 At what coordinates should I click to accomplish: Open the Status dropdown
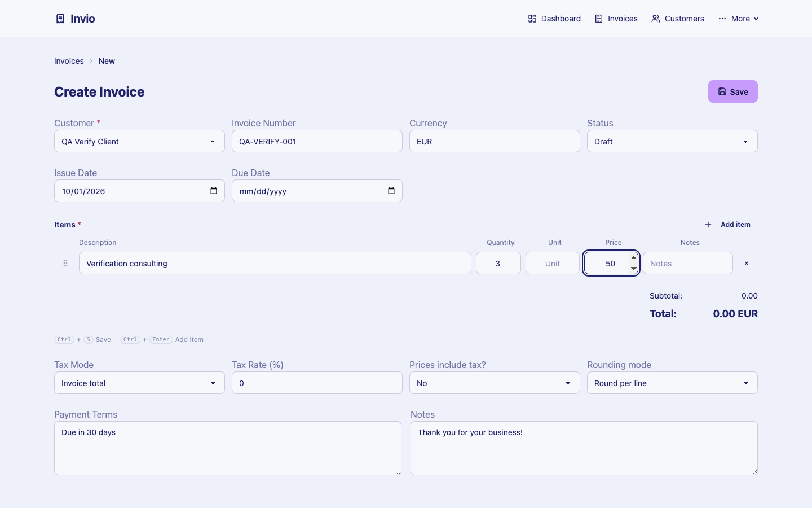pyautogui.click(x=672, y=141)
